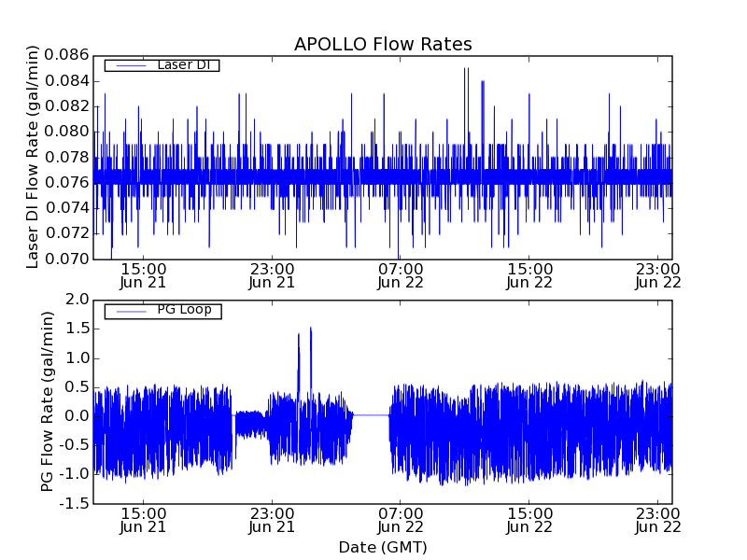Click the low-amplitude PG Loop segment before 23:00
This screenshot has height=560, width=747.
tap(249, 425)
